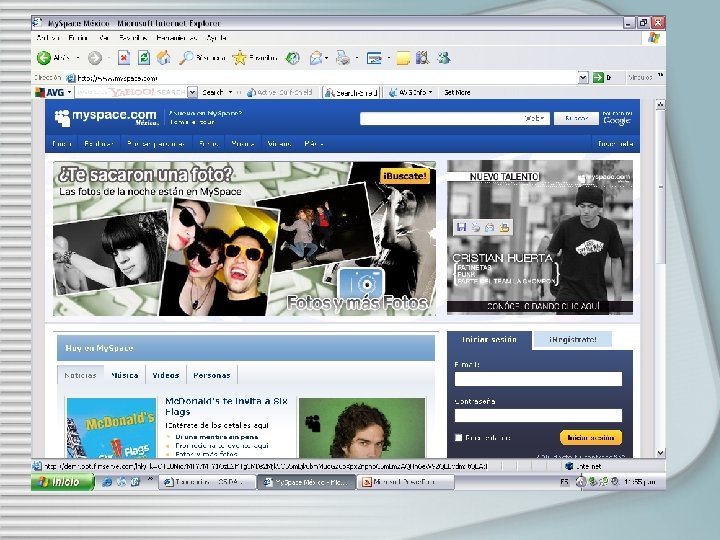Screen dimensions: 720x540
Task: Click the AVG toolbar logo
Action: 50,92
